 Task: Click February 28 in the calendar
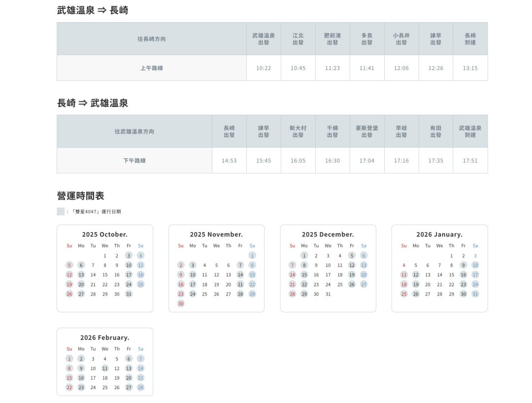pyautogui.click(x=140, y=387)
